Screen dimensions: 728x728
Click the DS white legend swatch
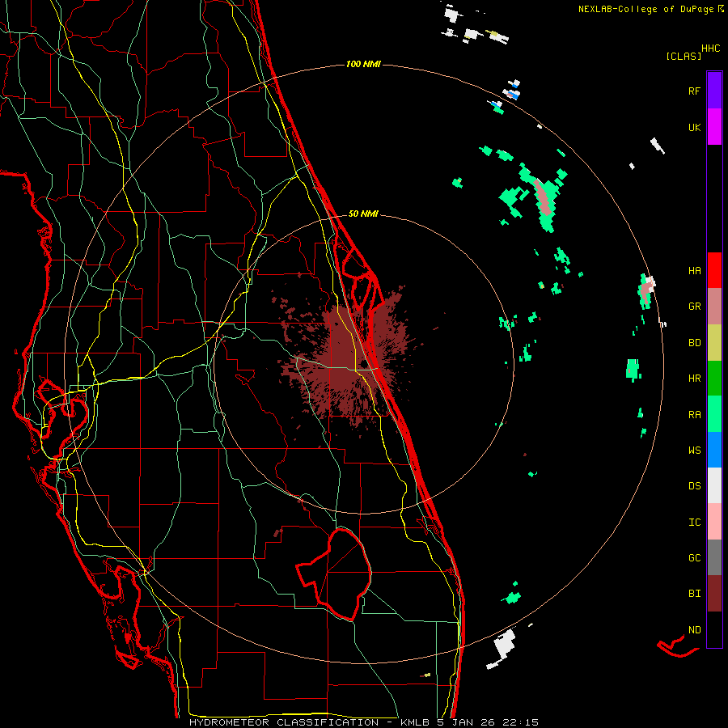(714, 485)
